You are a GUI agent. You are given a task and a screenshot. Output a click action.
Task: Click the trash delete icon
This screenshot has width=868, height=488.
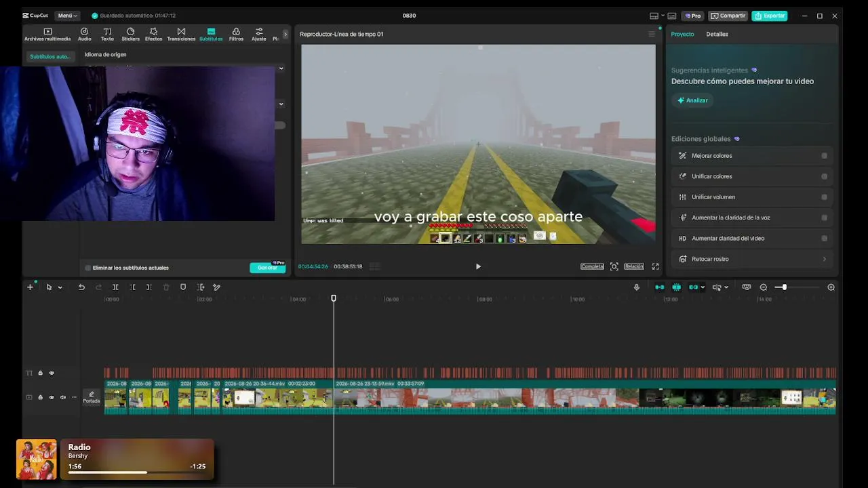(166, 287)
